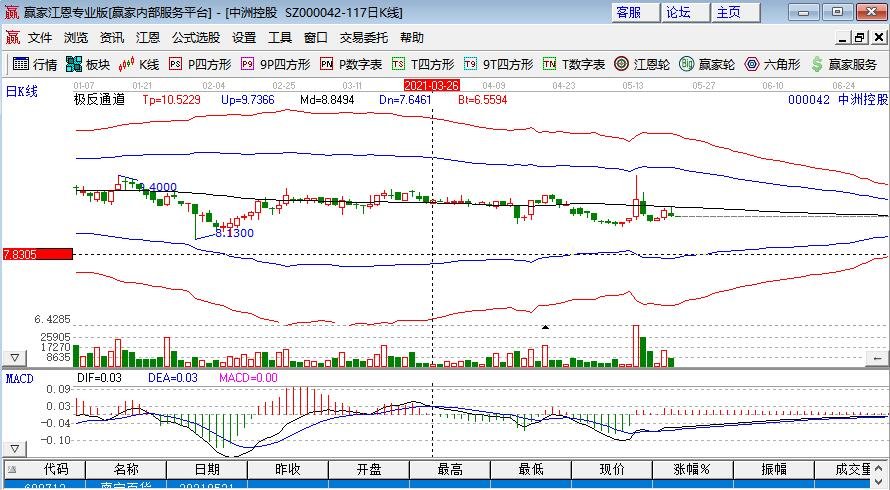Sort table by 昨收 column header
The height and width of the screenshot is (490, 890).
288,470
